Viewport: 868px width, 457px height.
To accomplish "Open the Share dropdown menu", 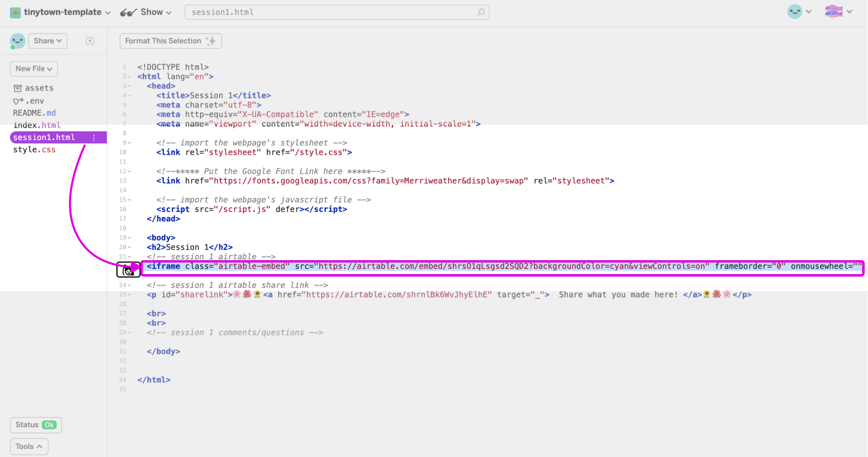I will point(47,41).
